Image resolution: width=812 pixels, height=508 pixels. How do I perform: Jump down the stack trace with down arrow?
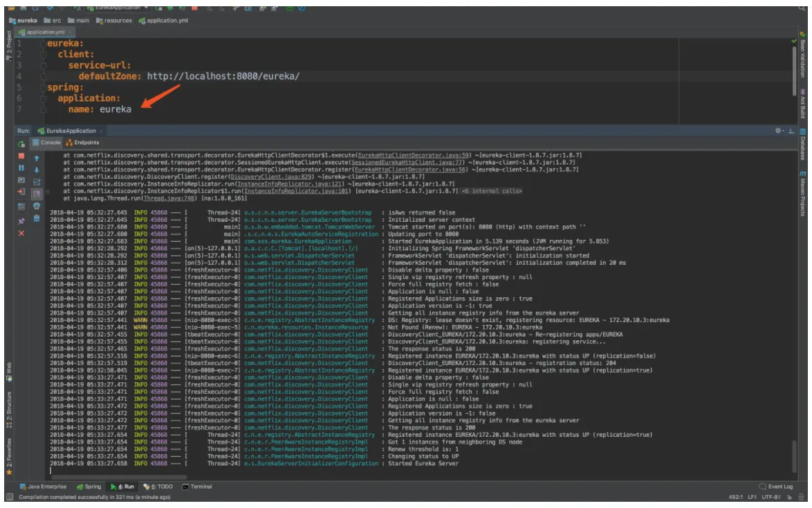(x=36, y=169)
